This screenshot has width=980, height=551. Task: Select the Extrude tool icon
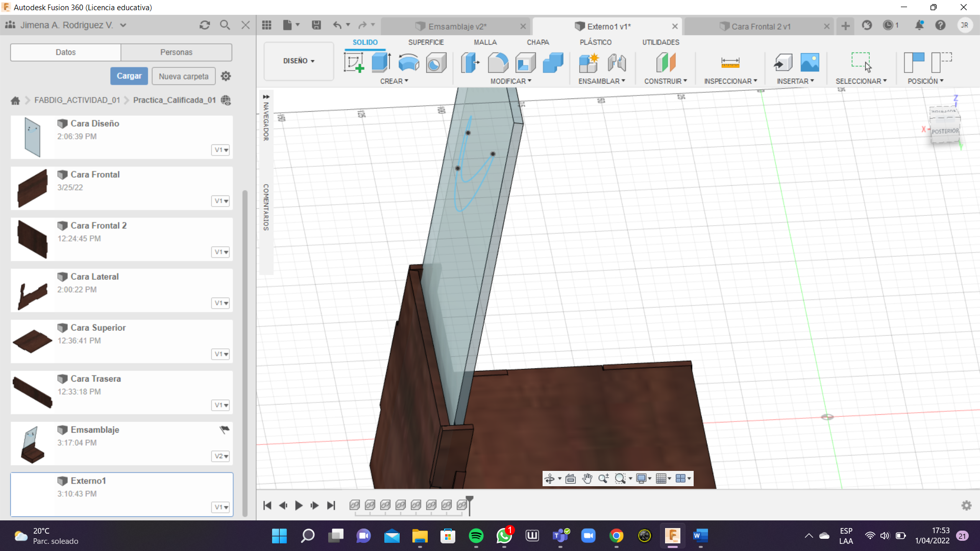(x=381, y=63)
